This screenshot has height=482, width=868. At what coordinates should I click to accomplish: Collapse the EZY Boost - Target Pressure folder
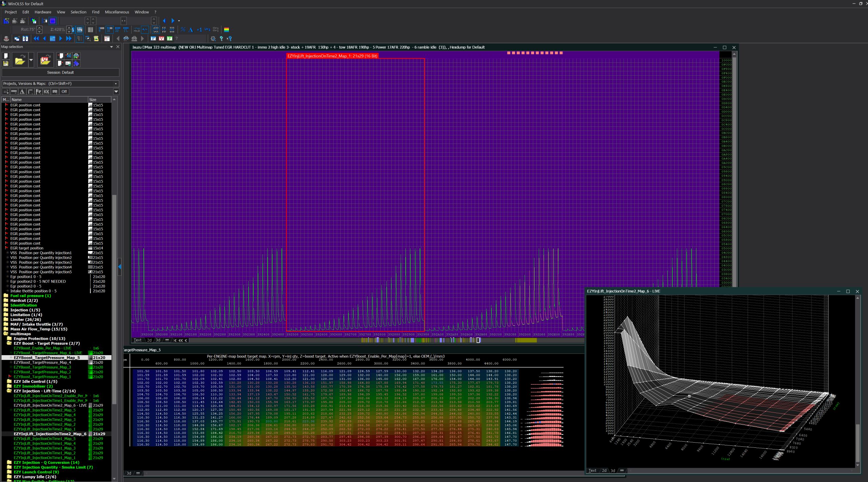9,343
